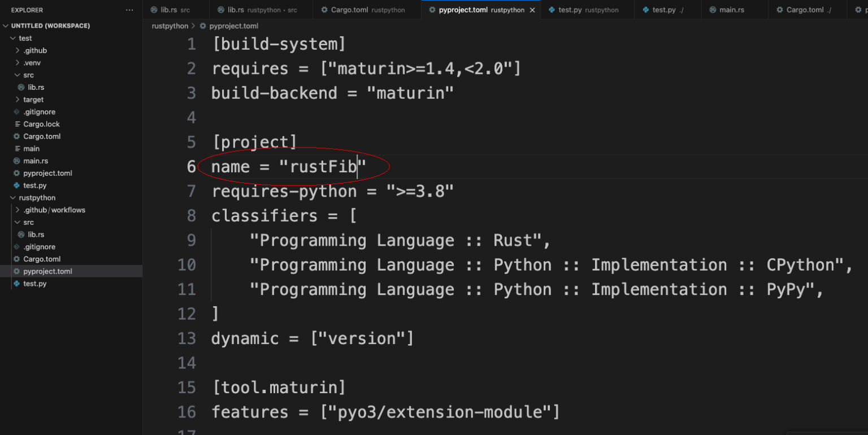This screenshot has width=868, height=435.
Task: Click line number 6 in gutter
Action: coord(191,167)
